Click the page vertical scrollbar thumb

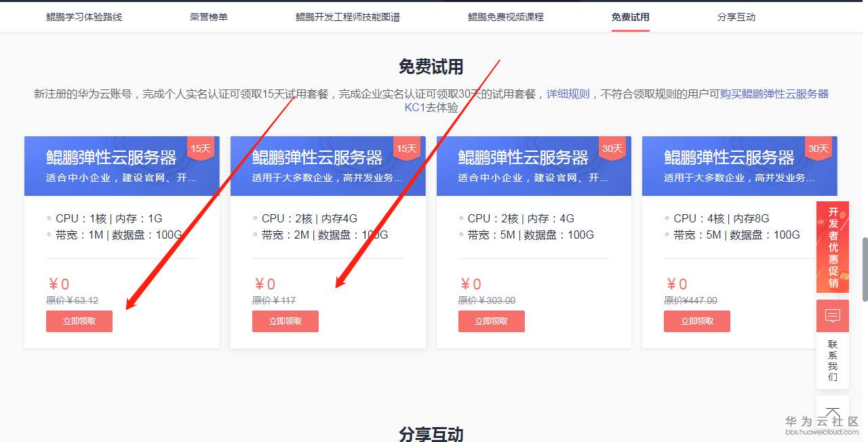[865, 269]
